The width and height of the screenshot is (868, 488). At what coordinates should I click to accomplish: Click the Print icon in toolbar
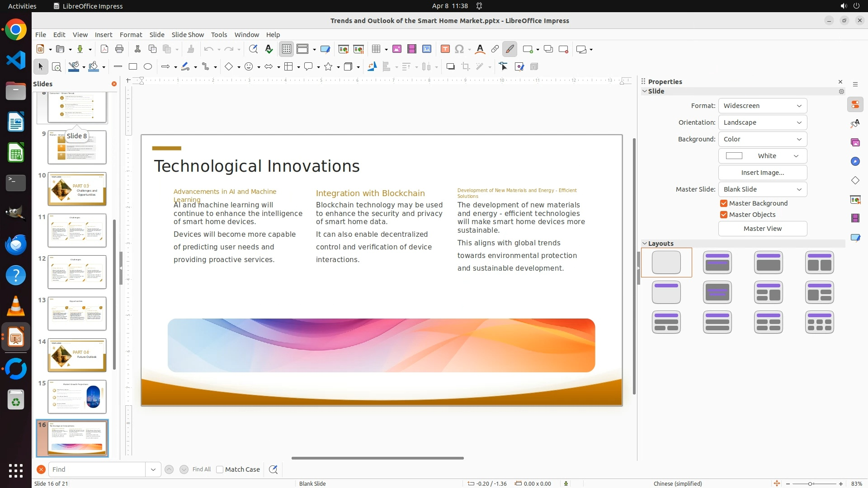click(119, 49)
